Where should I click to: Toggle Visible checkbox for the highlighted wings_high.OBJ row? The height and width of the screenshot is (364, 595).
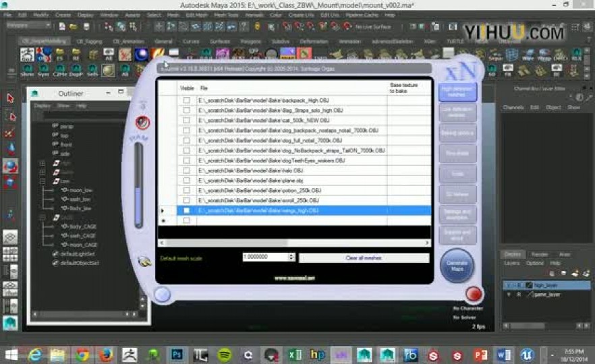pyautogui.click(x=186, y=210)
